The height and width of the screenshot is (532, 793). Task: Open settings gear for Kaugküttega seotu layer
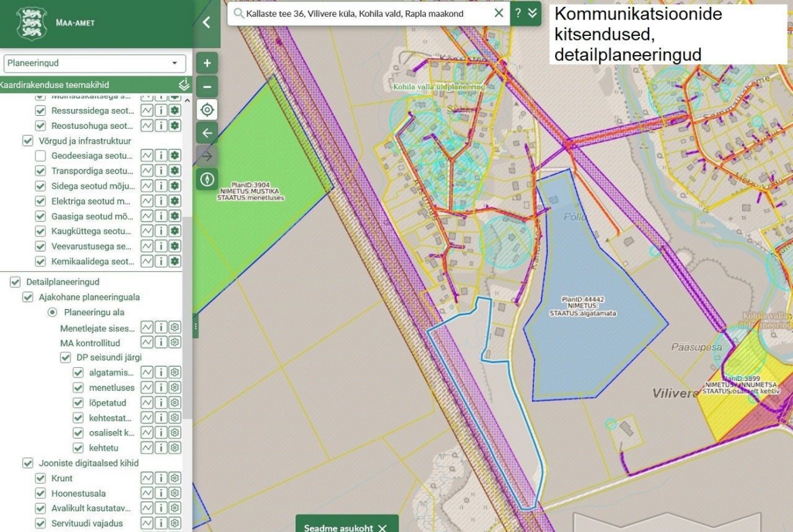click(175, 231)
